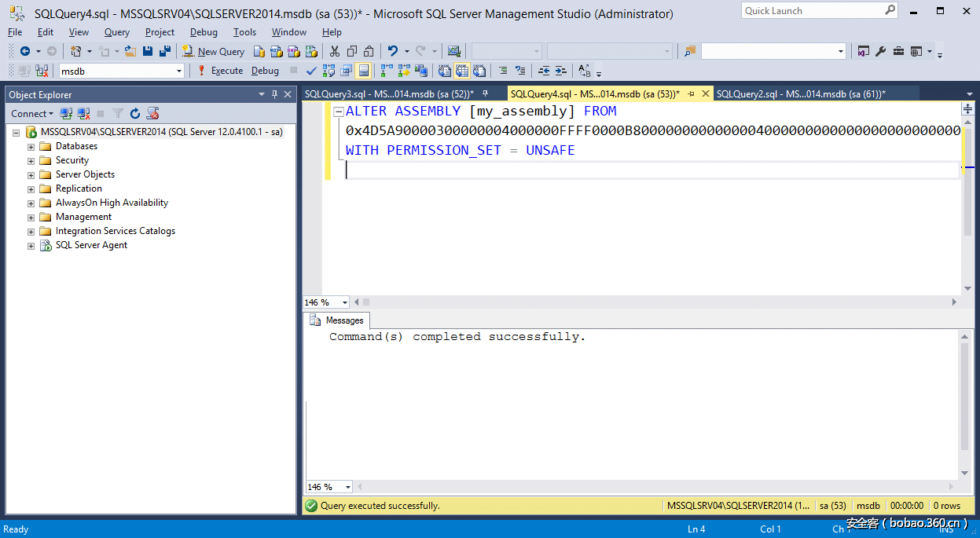
Task: Click the Execute query button
Action: (220, 71)
